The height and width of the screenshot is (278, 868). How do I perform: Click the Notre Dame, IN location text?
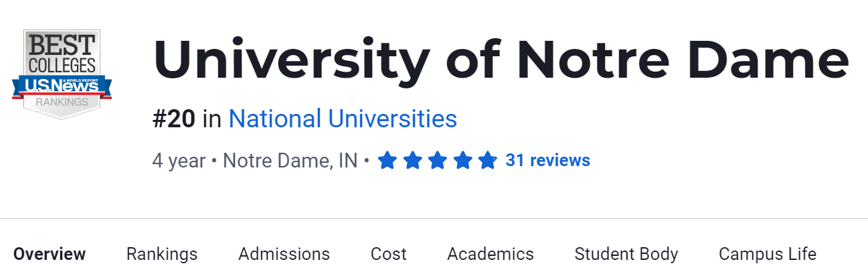tap(290, 161)
